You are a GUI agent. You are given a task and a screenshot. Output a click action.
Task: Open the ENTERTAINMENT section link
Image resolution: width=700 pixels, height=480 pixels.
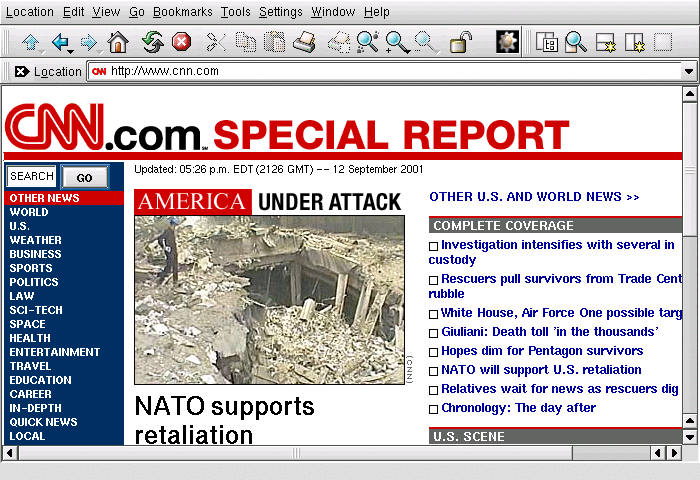pyautogui.click(x=54, y=352)
